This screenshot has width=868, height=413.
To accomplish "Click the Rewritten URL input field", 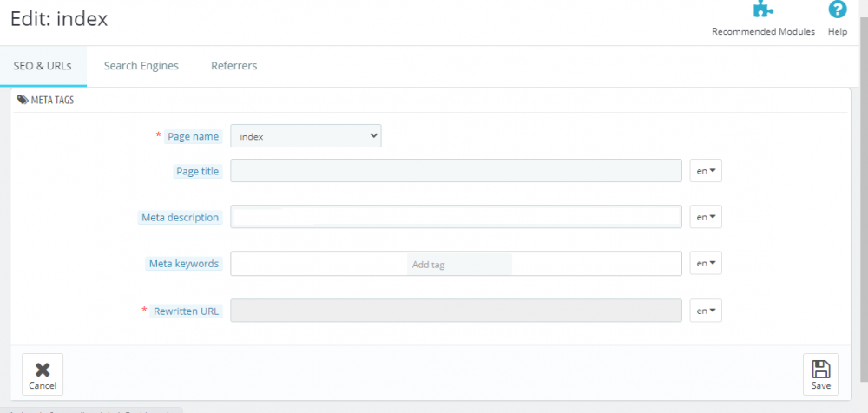I will click(x=456, y=311).
